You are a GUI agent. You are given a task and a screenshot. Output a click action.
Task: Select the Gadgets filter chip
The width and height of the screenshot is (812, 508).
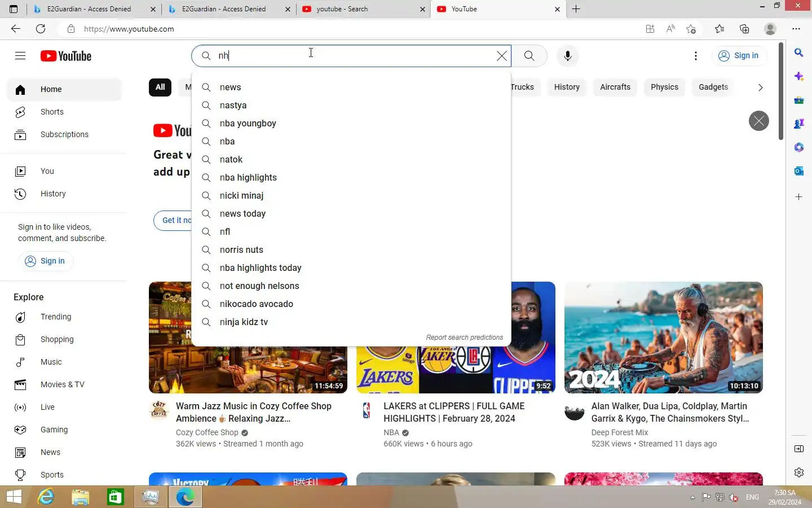tap(713, 87)
